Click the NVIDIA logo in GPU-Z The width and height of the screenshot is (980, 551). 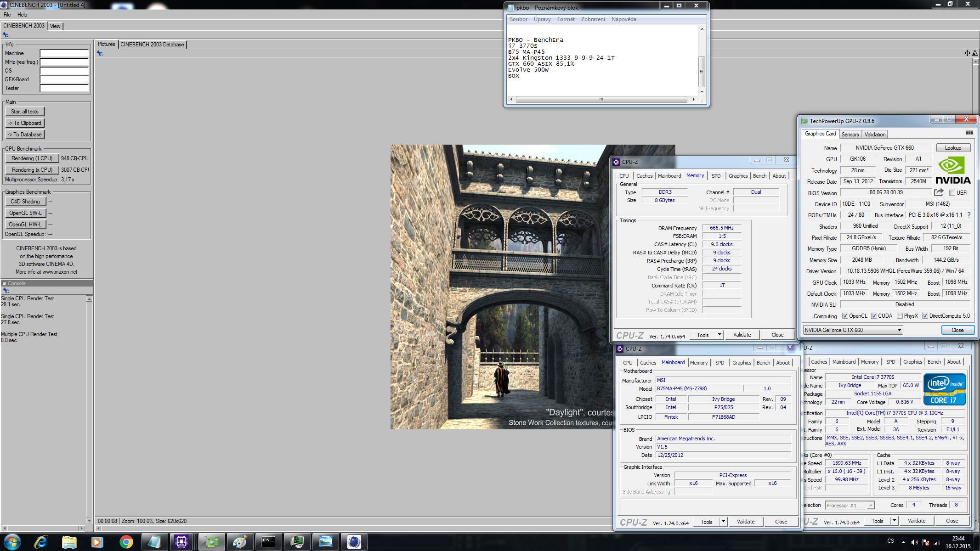coord(953,170)
